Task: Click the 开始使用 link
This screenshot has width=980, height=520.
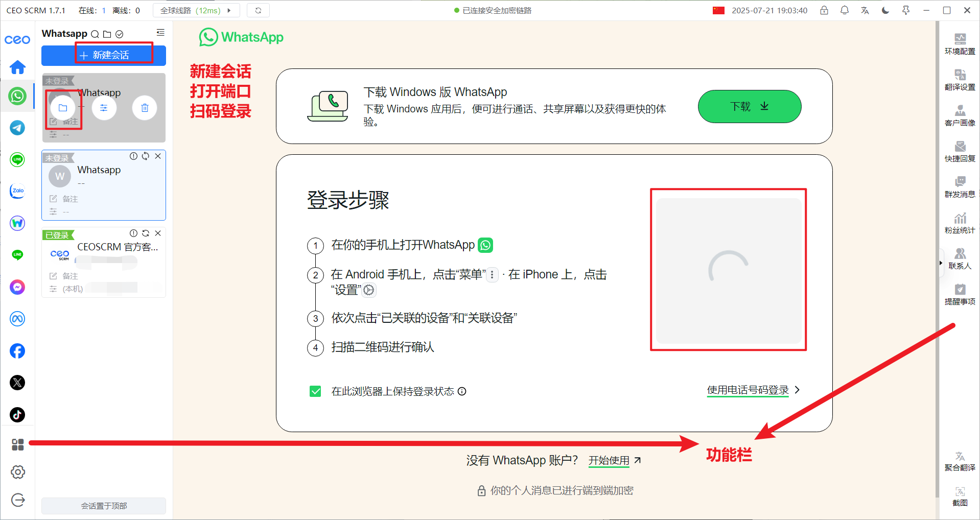Action: coord(609,460)
